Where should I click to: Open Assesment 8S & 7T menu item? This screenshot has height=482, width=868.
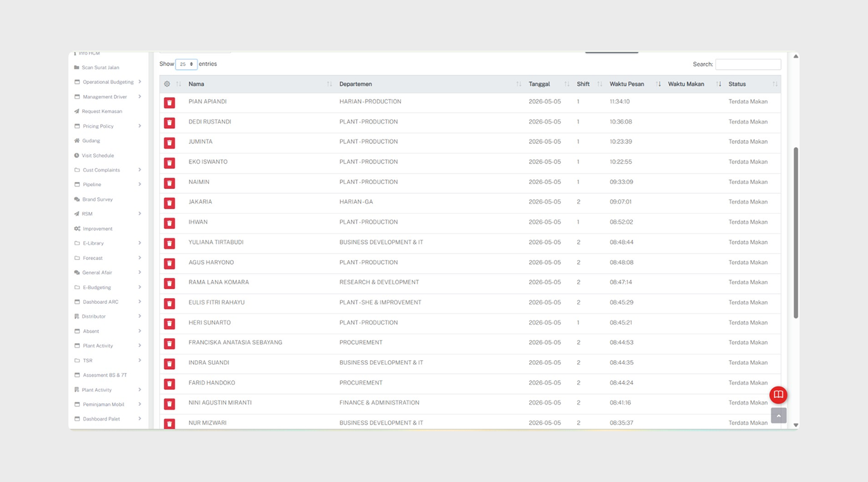point(105,375)
